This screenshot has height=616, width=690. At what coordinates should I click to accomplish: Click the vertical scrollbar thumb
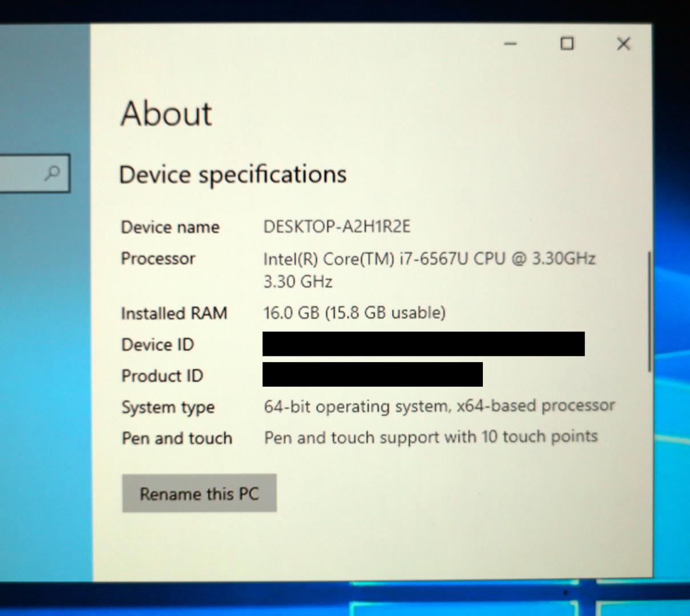click(x=649, y=311)
